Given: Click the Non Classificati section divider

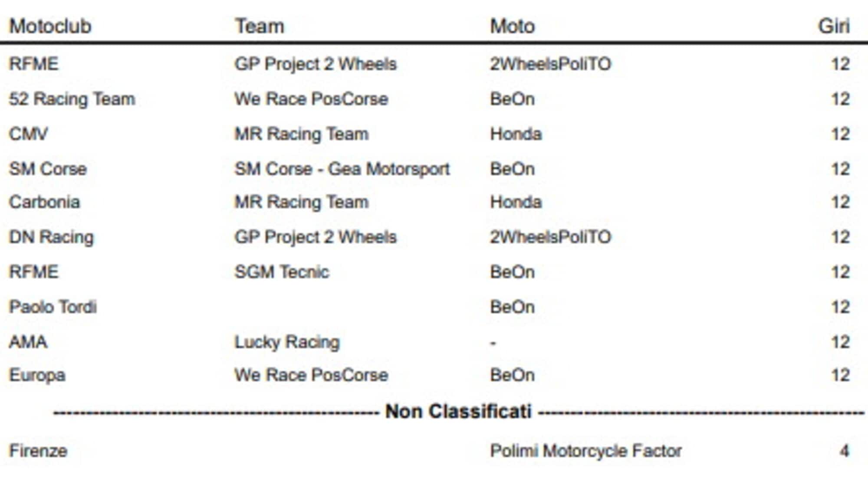Looking at the screenshot, I should 459,411.
